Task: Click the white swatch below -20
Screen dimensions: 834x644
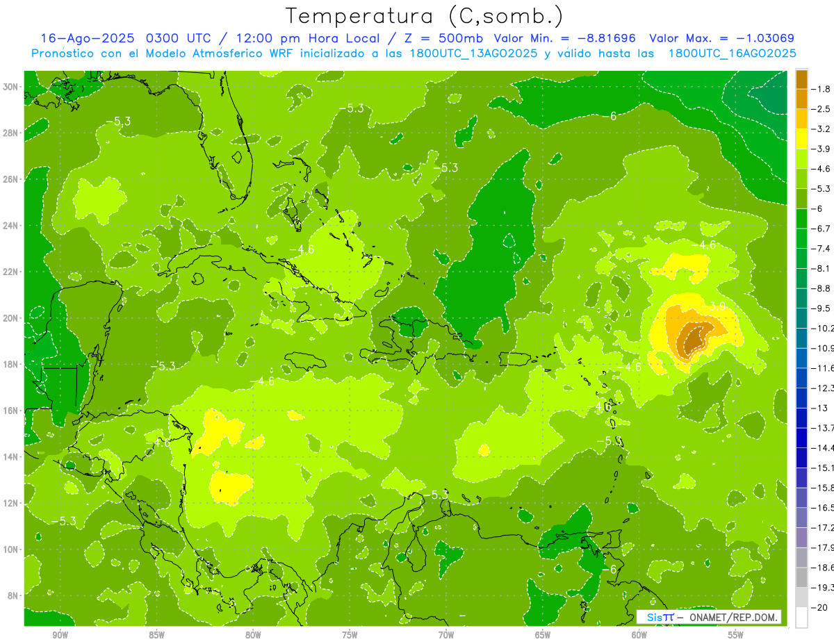Action: [801, 618]
